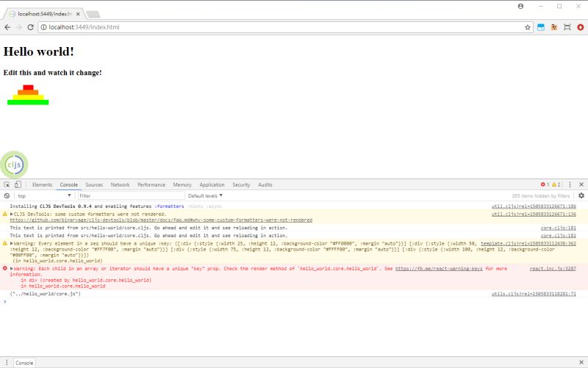This screenshot has width=588, height=368.
Task: Open util.cljs:136 source link
Action: tap(534, 214)
